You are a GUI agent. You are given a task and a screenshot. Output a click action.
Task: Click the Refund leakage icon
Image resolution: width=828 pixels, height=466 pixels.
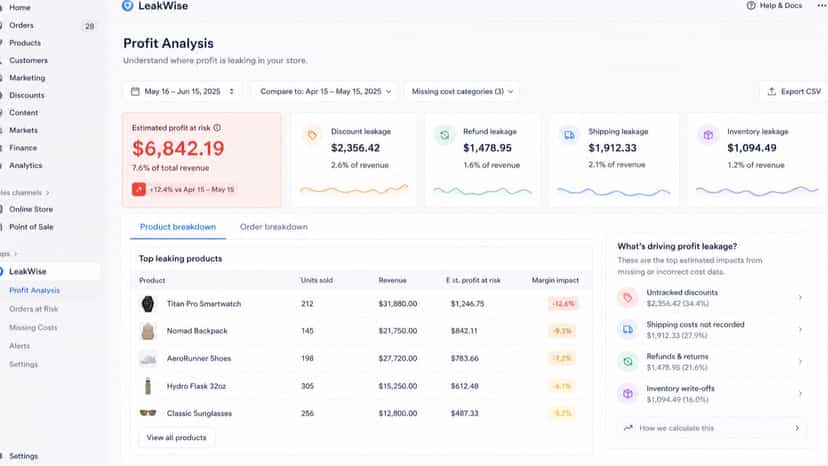pyautogui.click(x=445, y=136)
